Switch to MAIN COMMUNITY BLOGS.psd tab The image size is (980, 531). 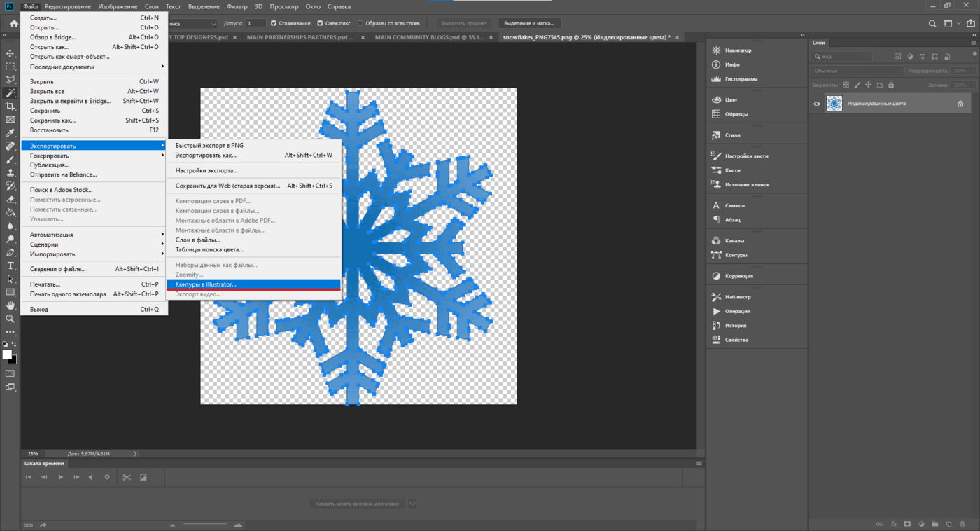pyautogui.click(x=428, y=37)
